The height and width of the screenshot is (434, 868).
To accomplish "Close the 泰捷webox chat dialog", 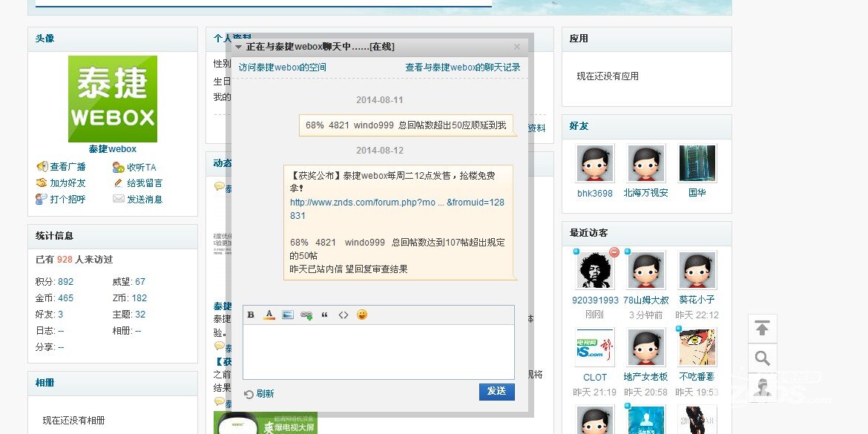I will coord(517,47).
